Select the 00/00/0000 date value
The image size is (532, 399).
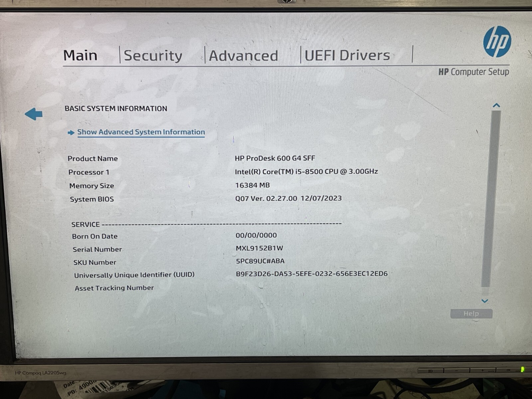(256, 235)
